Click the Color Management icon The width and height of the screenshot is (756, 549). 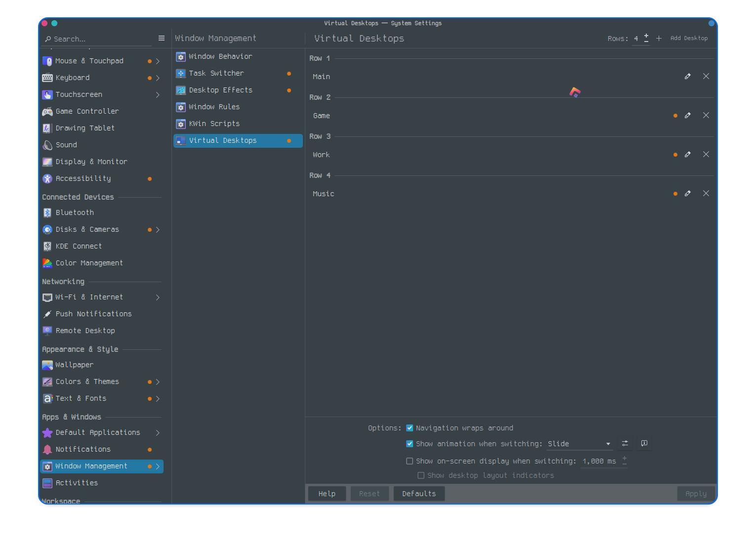[x=47, y=263]
